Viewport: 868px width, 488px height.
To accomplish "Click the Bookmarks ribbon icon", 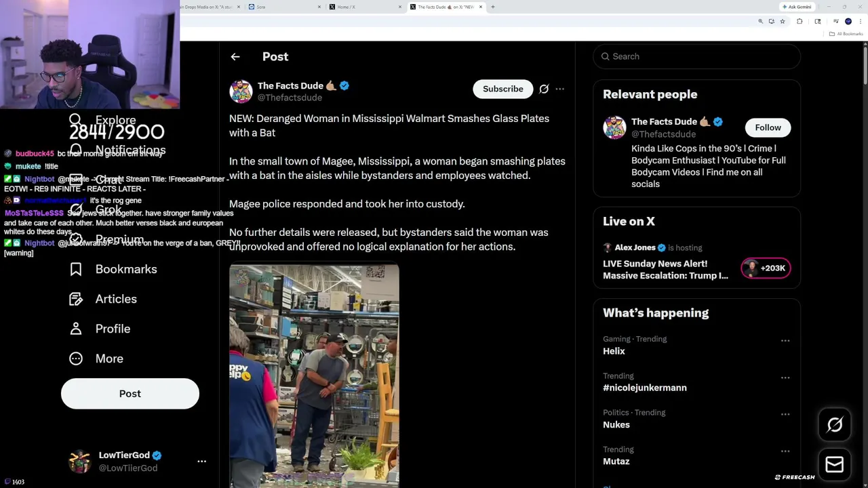I will [76, 269].
